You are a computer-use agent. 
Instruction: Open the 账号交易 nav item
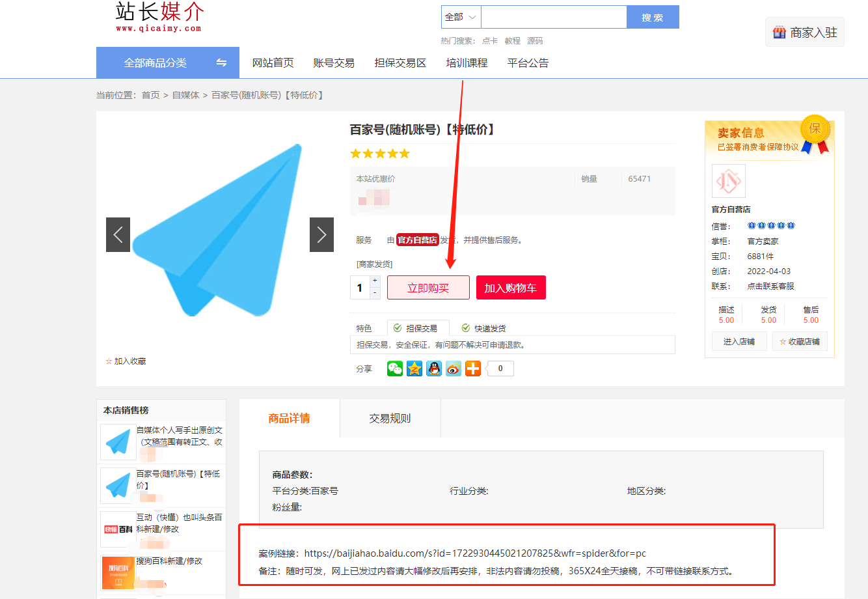coord(334,63)
